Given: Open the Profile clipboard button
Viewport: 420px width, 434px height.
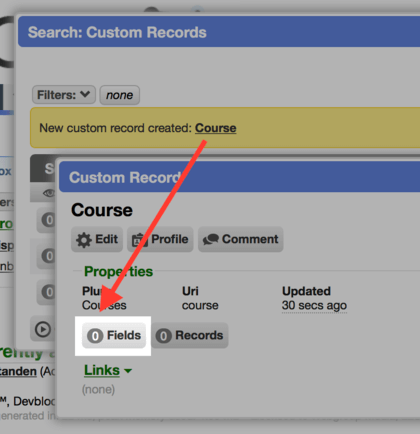Looking at the screenshot, I should 160,239.
